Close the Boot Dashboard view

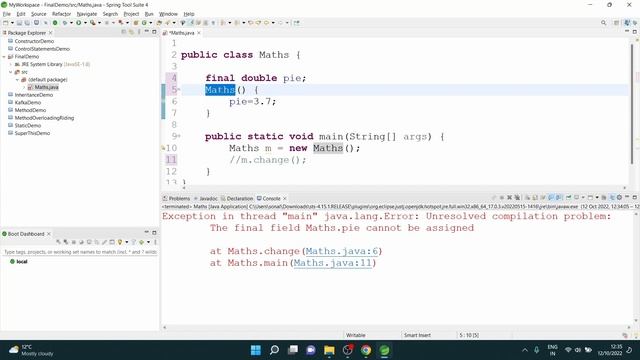pos(49,234)
